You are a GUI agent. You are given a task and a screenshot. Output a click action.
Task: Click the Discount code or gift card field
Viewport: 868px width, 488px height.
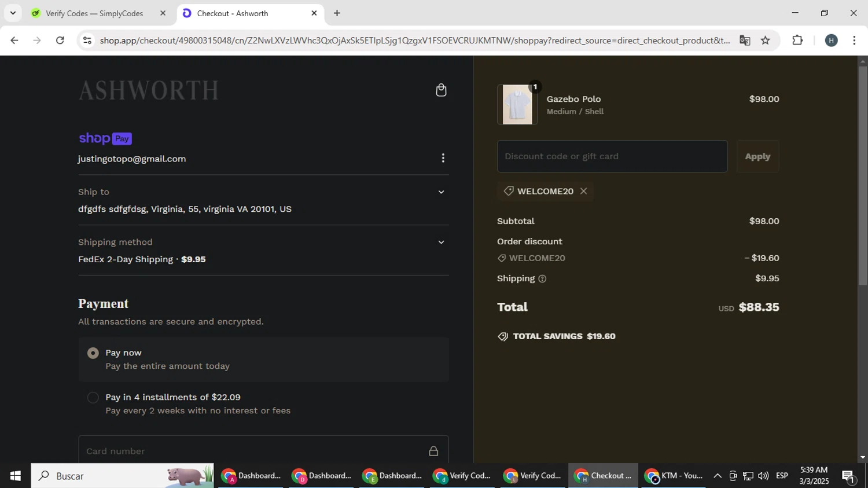[612, 156]
